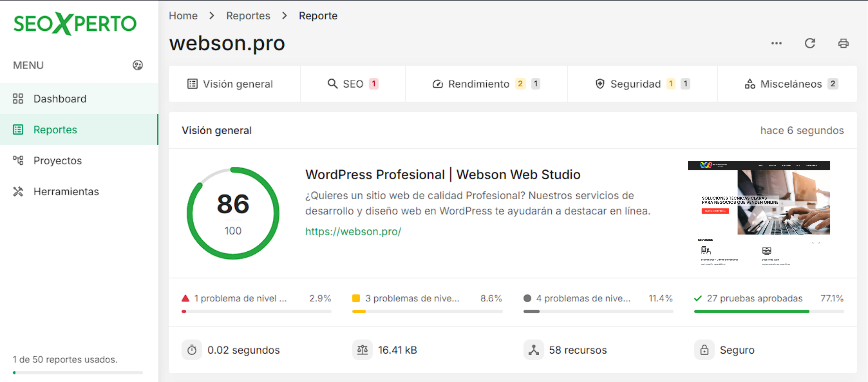Screen dimensions: 868x382
Task: Go to Reportes in the breadcrumb
Action: pos(248,16)
